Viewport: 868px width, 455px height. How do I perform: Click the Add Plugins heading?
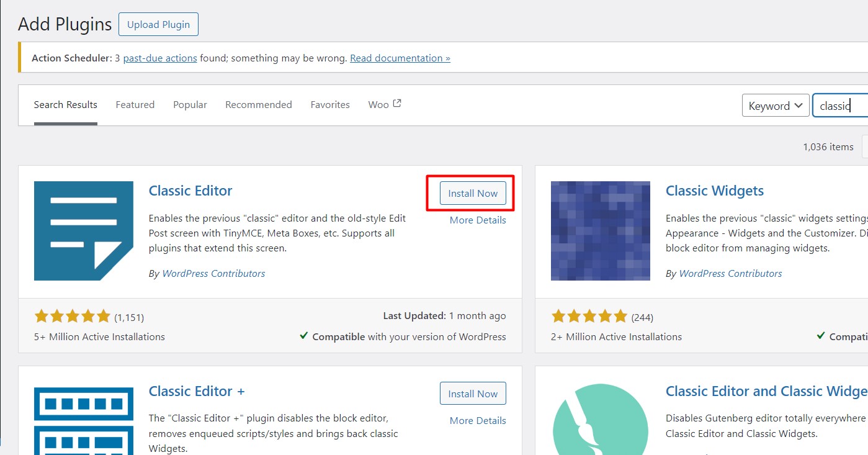[x=65, y=24]
